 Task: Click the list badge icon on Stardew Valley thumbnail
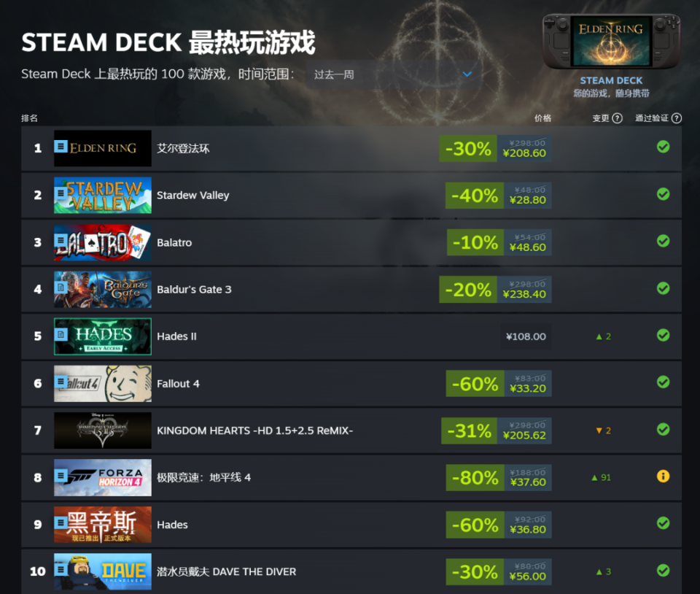pyautogui.click(x=61, y=193)
